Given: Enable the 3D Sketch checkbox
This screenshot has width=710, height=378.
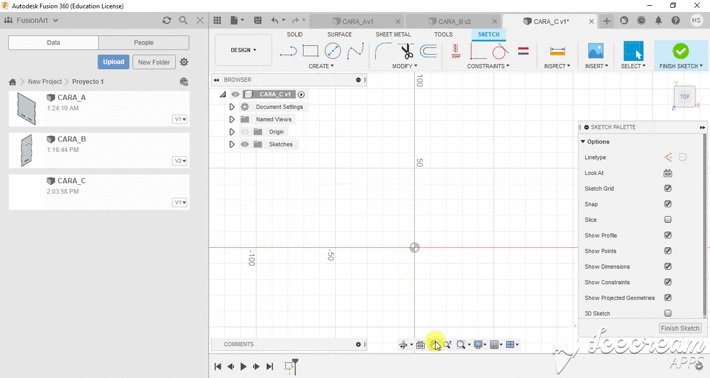Looking at the screenshot, I should coord(667,313).
